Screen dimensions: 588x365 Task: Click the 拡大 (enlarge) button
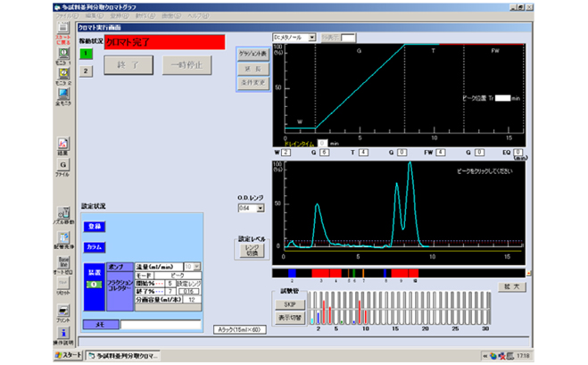[512, 287]
